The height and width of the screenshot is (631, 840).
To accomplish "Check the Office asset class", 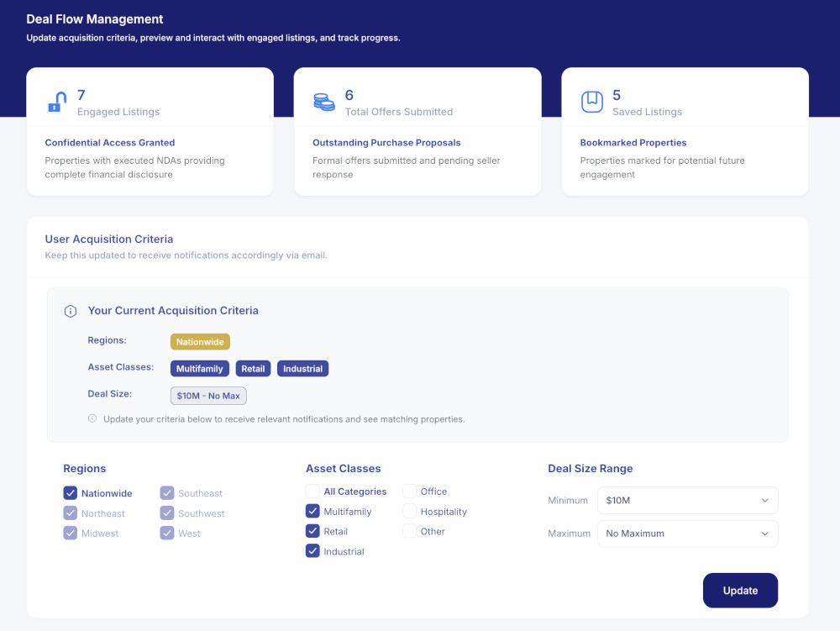I will coord(409,491).
